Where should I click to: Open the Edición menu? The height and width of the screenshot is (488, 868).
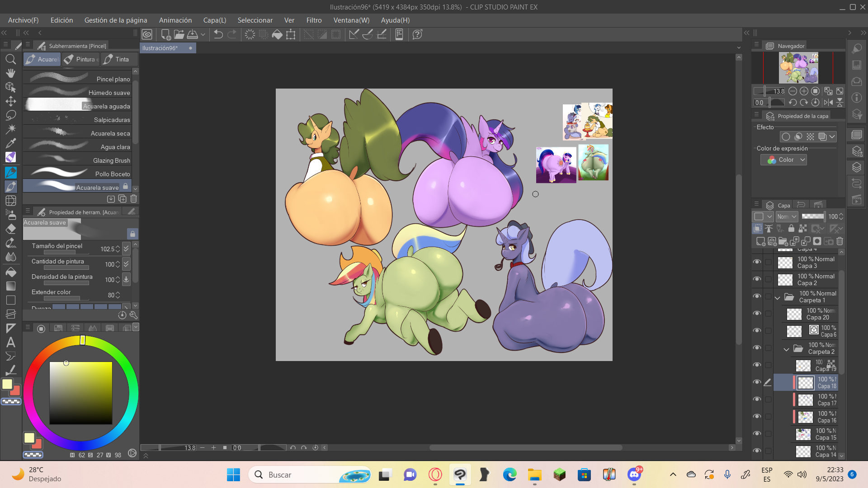(61, 20)
